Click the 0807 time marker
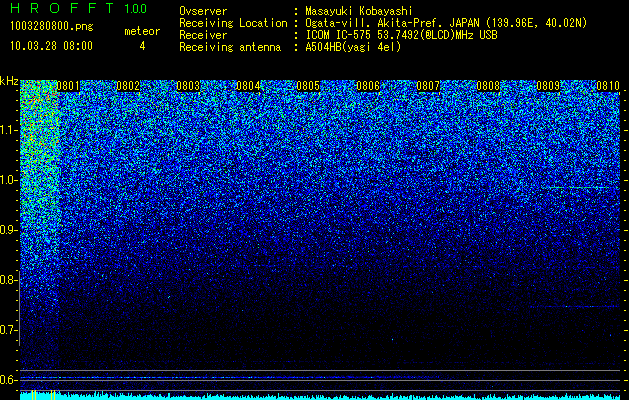The image size is (629, 400). point(428,86)
